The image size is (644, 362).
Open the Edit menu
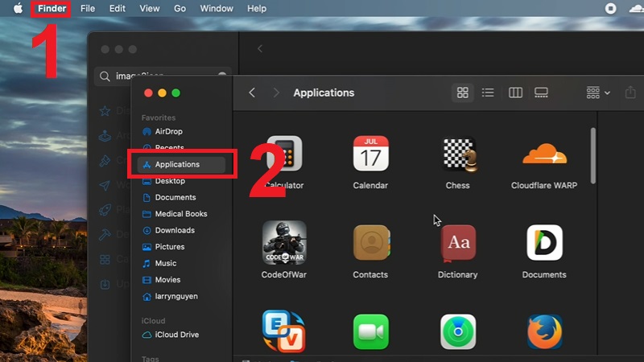point(117,8)
